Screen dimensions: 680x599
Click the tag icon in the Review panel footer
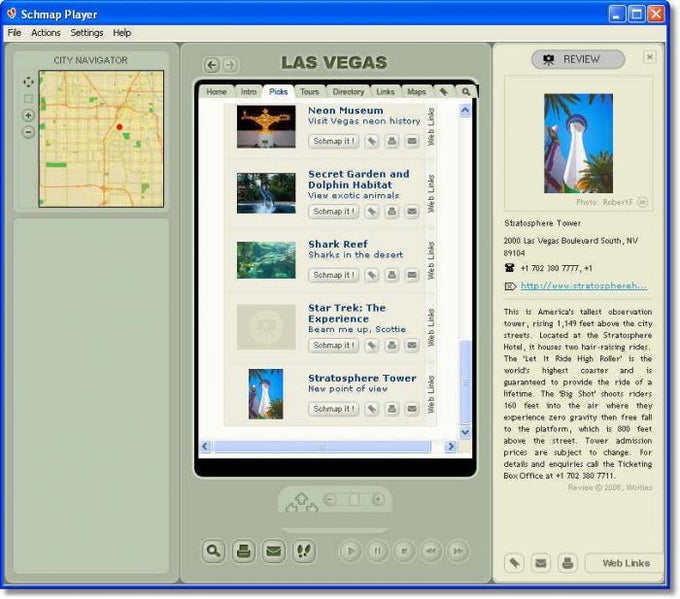(514, 563)
